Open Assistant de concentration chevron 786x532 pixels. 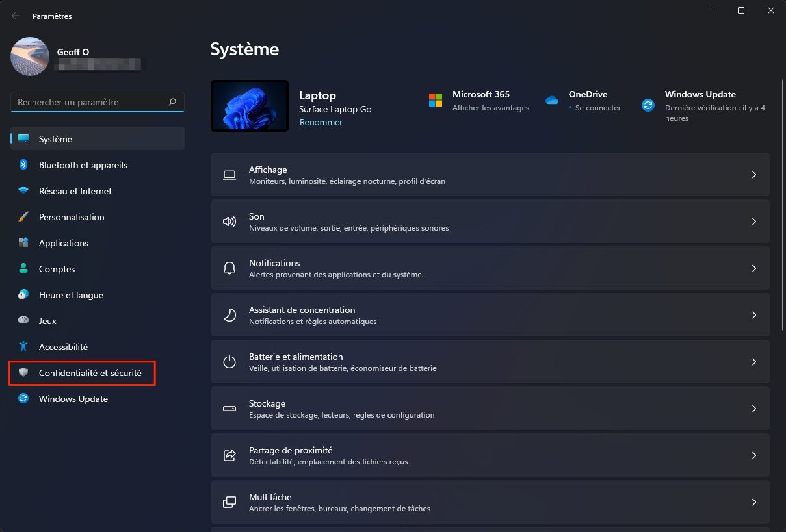click(x=754, y=315)
